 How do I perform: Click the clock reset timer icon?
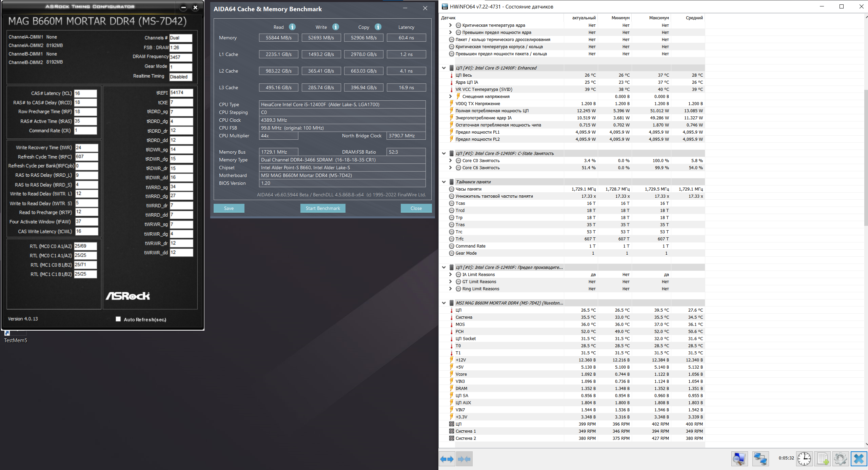[804, 459]
